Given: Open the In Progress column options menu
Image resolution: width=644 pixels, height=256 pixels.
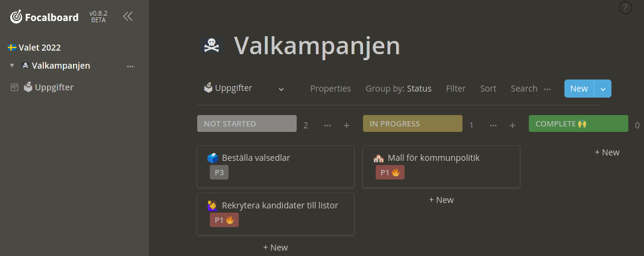Looking at the screenshot, I should tap(493, 125).
